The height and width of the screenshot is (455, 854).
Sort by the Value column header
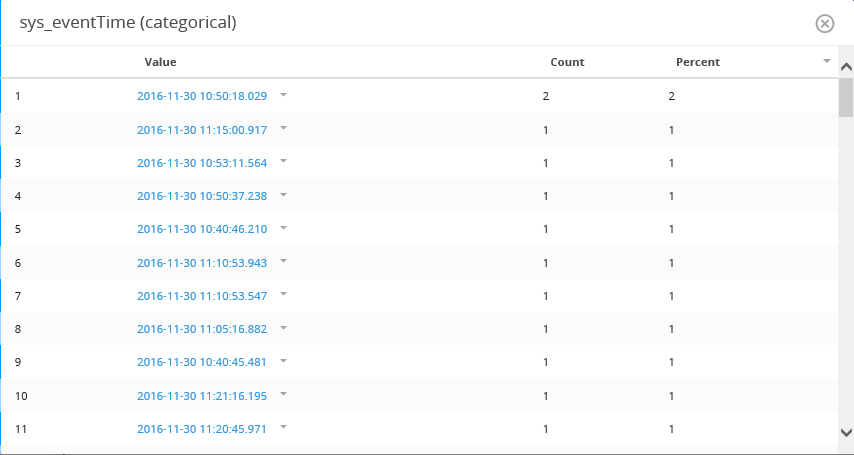pyautogui.click(x=160, y=62)
